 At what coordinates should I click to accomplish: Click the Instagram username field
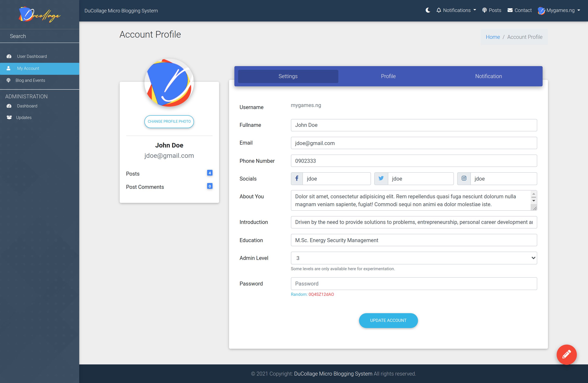(503, 179)
